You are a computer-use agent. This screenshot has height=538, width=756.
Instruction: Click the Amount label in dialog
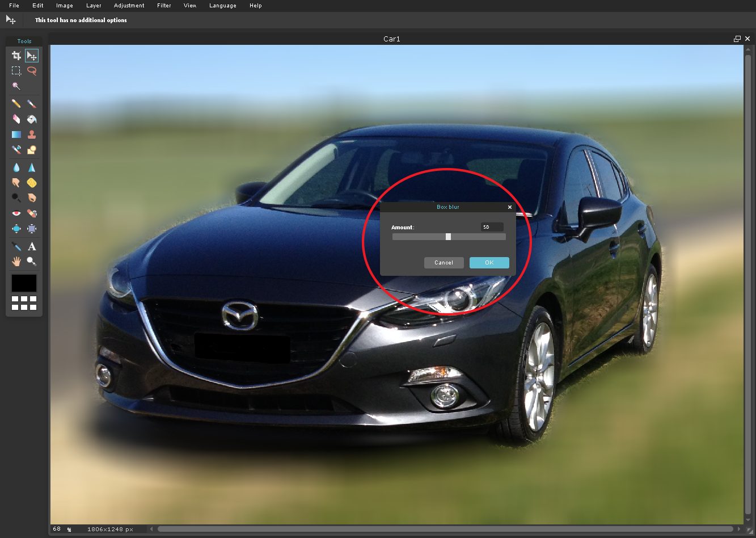point(403,228)
